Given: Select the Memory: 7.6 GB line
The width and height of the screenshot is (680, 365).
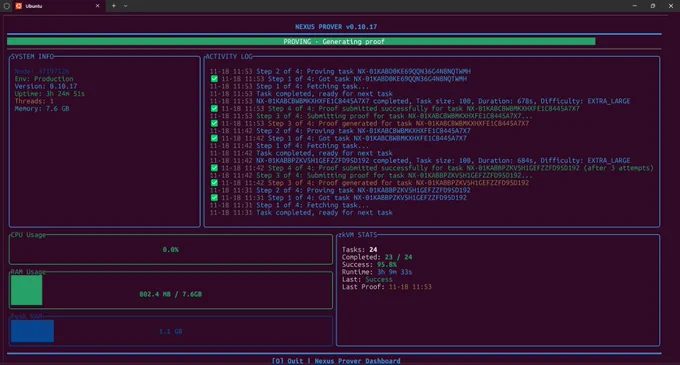Looking at the screenshot, I should click(x=42, y=108).
